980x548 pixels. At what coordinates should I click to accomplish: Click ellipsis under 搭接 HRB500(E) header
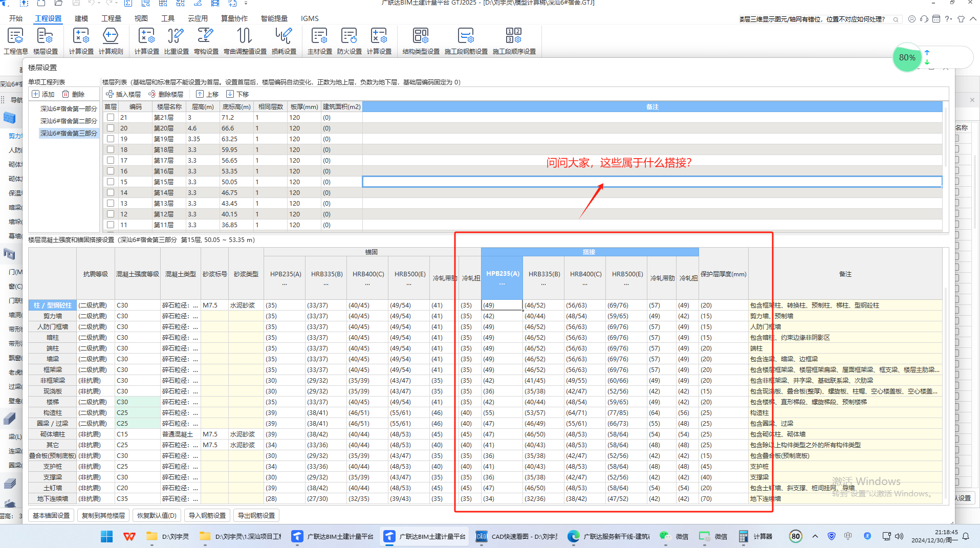click(x=626, y=284)
